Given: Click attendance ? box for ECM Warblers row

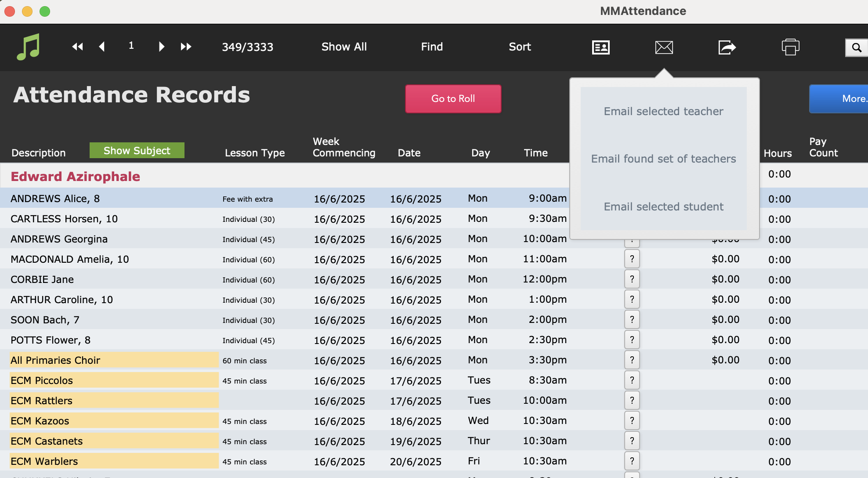Looking at the screenshot, I should click(632, 461).
